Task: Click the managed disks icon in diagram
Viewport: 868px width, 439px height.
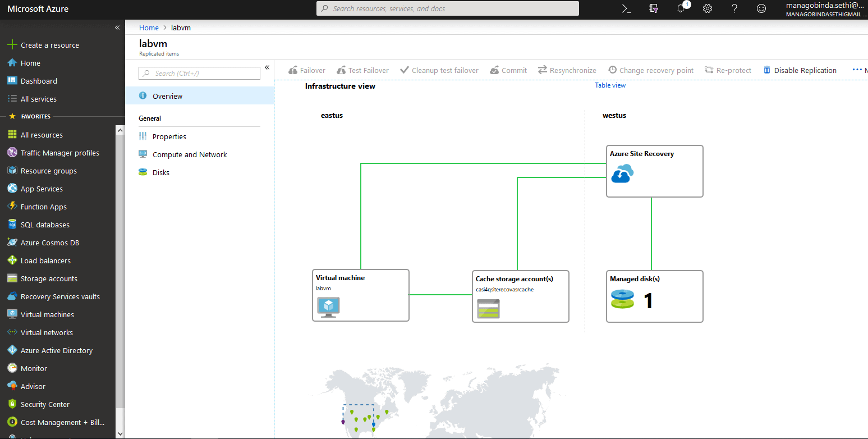Action: point(622,299)
